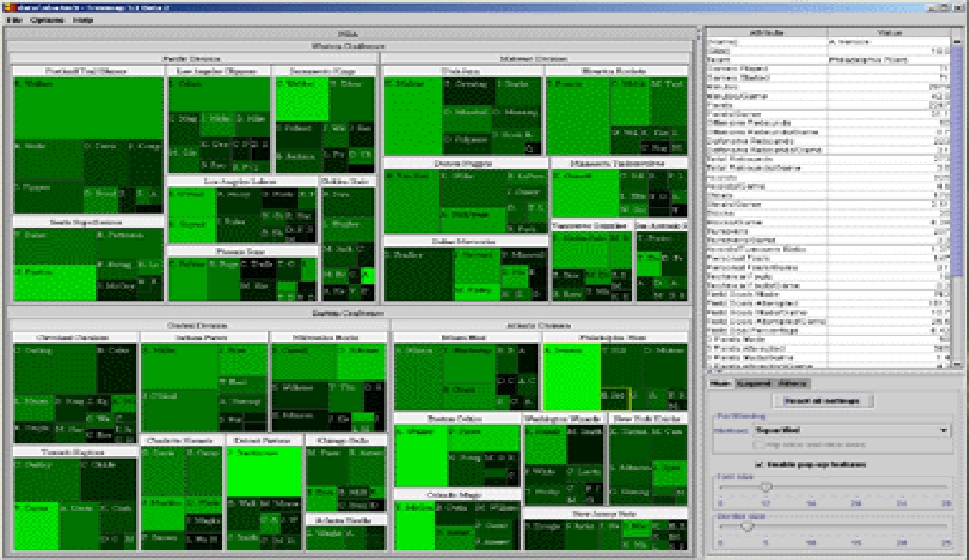Click the Orlando Magic team header

(456, 495)
